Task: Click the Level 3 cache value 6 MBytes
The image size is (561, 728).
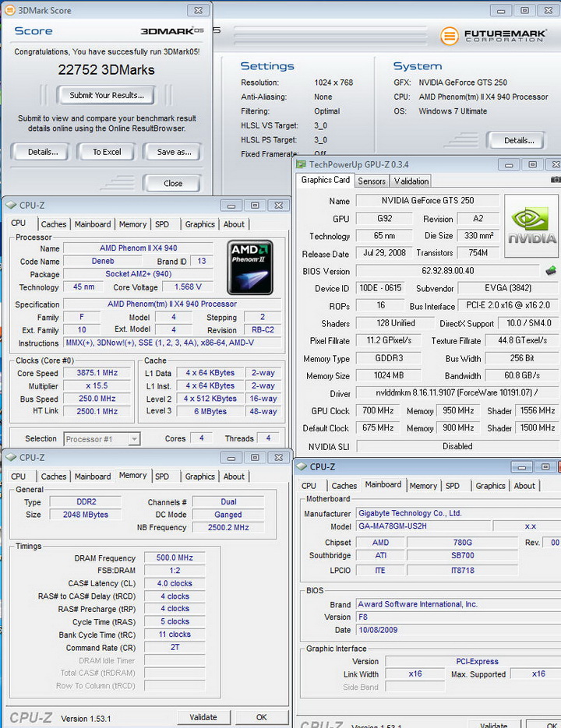Action: click(x=210, y=411)
